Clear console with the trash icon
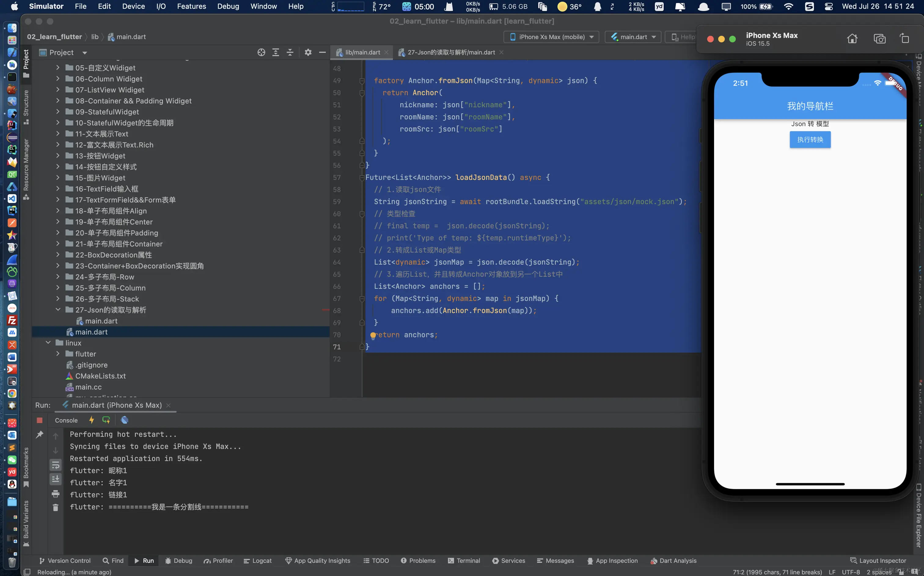924x576 pixels. pos(56,507)
